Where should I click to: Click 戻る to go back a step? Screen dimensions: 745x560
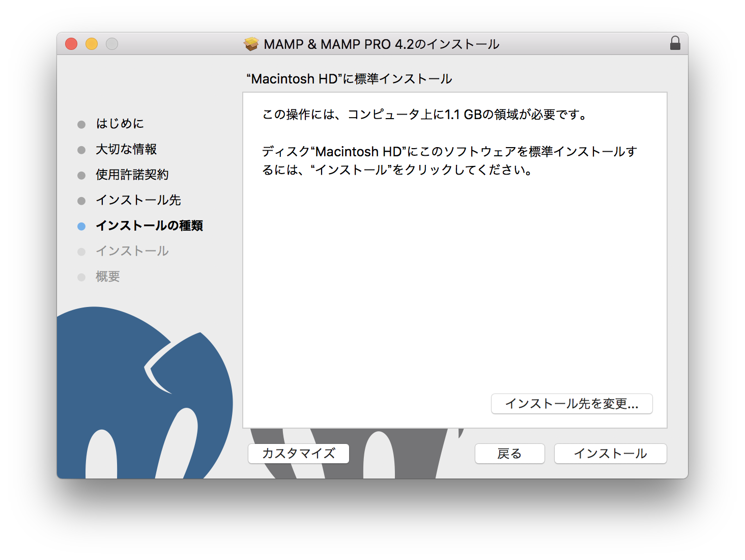[x=509, y=454]
